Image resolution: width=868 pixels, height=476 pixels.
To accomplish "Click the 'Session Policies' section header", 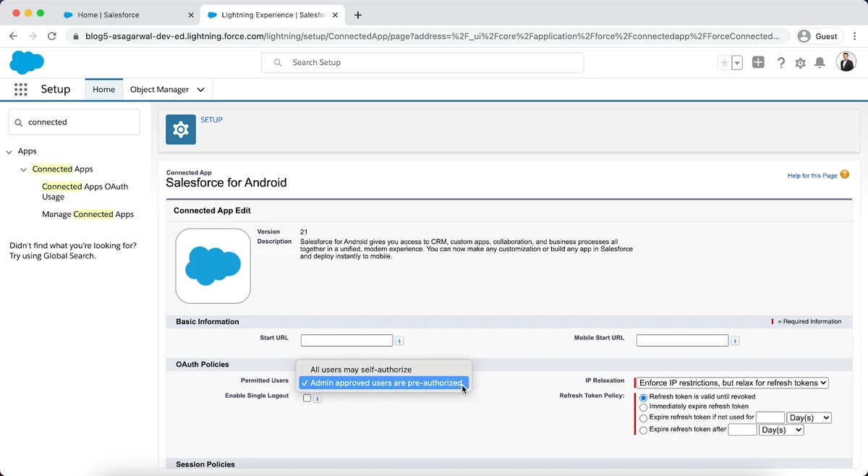I will click(205, 464).
